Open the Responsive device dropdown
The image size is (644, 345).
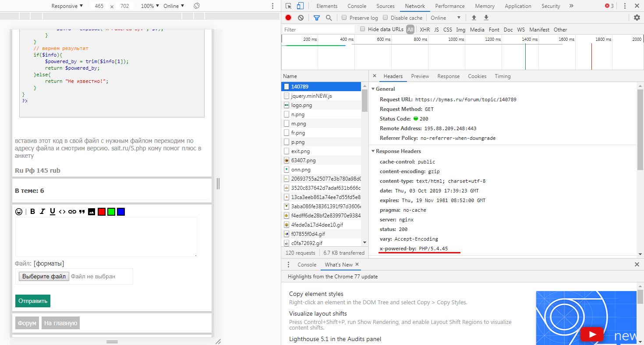tap(67, 6)
